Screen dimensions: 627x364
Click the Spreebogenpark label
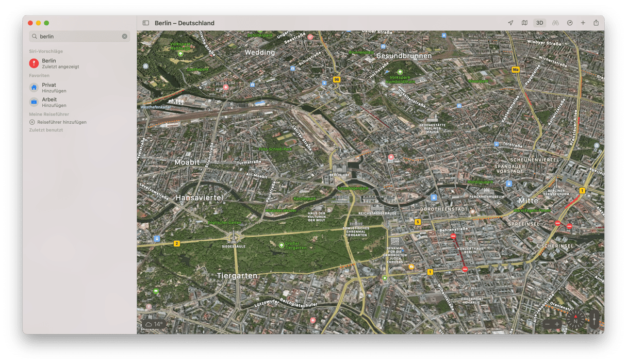pos(353,189)
